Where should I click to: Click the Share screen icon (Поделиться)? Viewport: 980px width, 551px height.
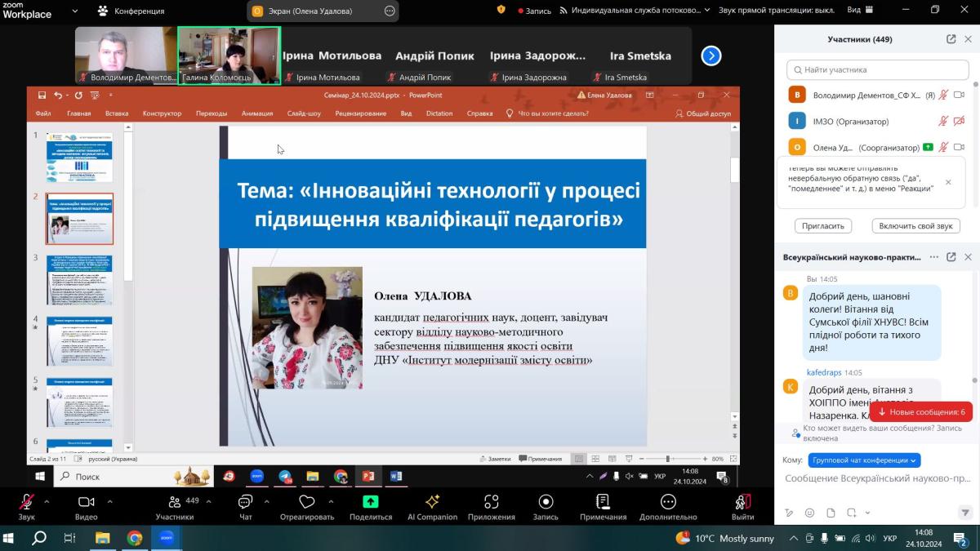pos(370,501)
